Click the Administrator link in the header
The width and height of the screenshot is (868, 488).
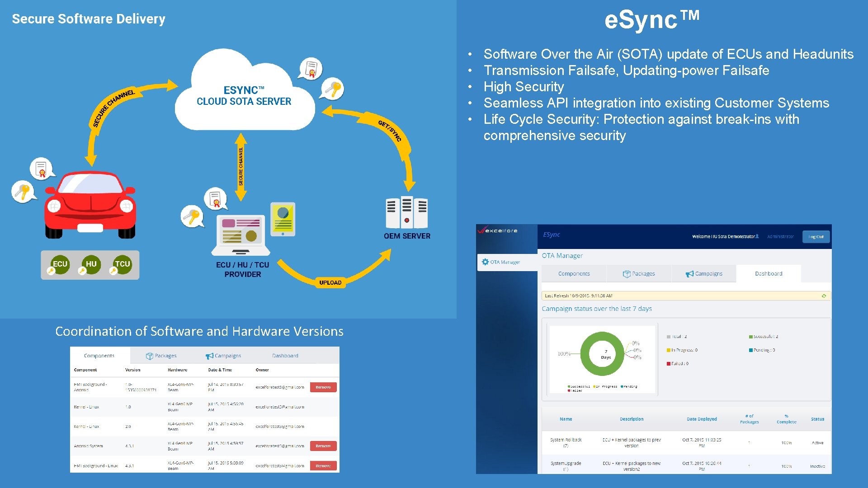(780, 236)
